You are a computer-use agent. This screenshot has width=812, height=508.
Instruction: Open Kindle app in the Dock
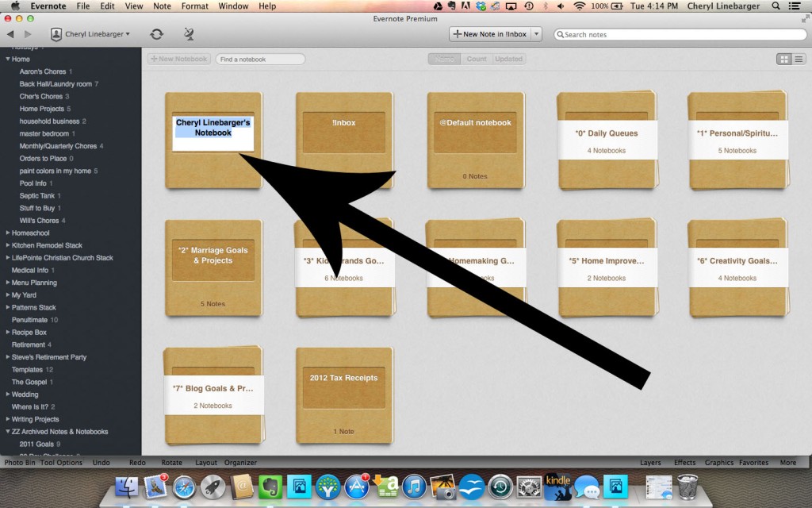558,487
